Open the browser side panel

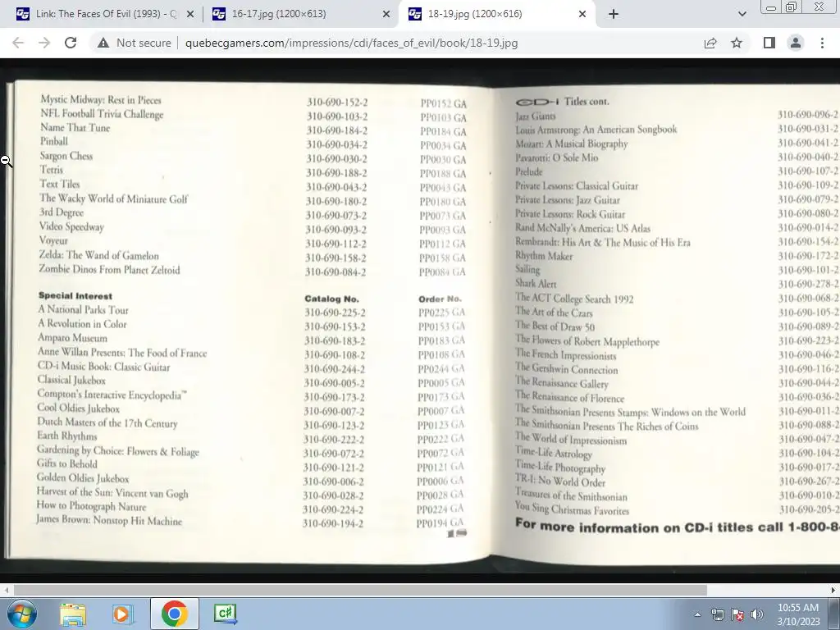click(769, 43)
